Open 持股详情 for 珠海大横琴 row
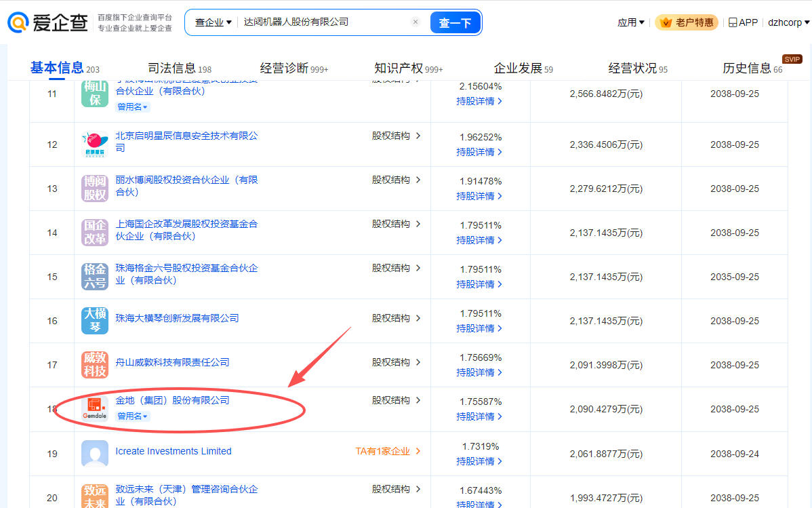This screenshot has height=508, width=812. click(x=479, y=328)
